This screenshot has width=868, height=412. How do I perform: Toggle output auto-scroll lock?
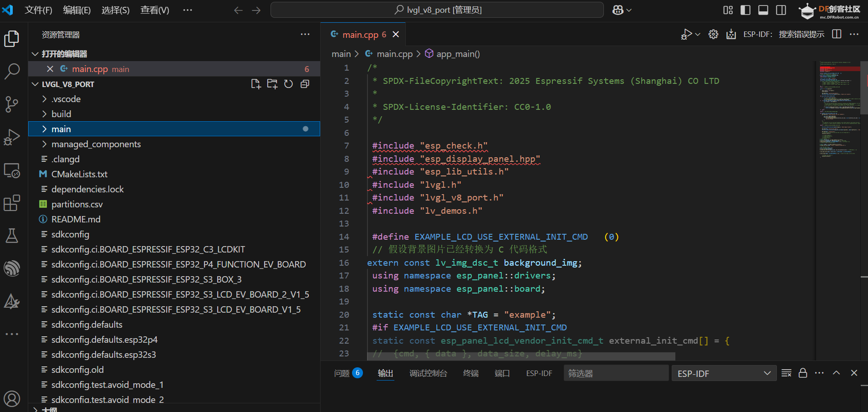(x=803, y=373)
